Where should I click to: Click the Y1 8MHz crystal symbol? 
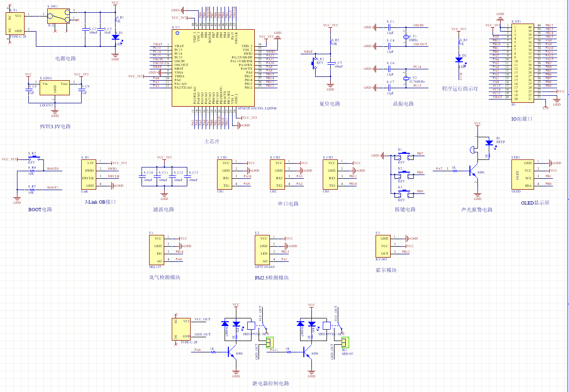pos(406,37)
